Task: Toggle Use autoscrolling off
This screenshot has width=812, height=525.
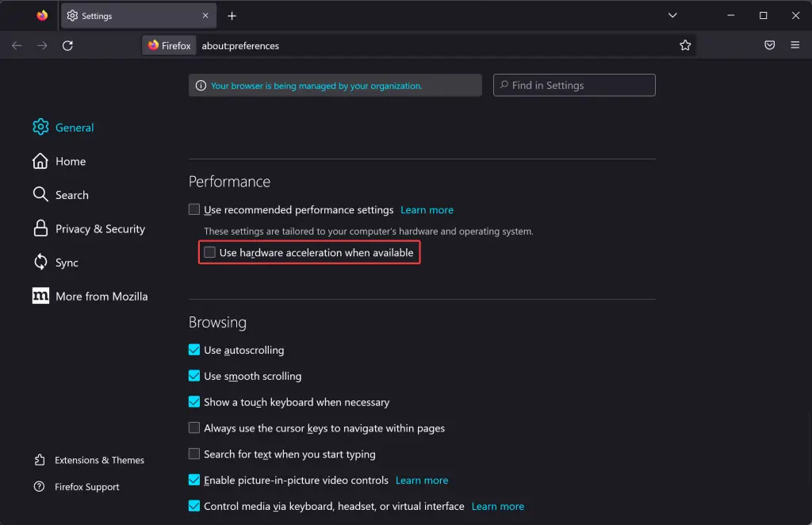Action: click(194, 350)
